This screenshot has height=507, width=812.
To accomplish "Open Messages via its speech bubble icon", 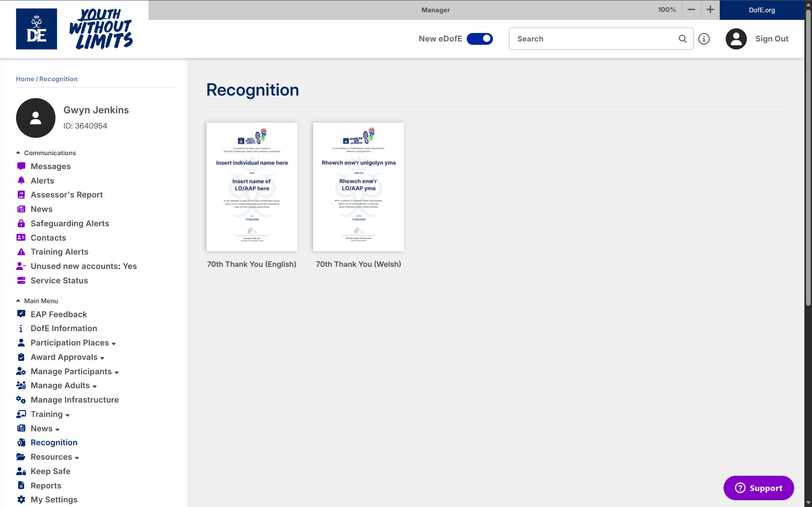I will (21, 166).
